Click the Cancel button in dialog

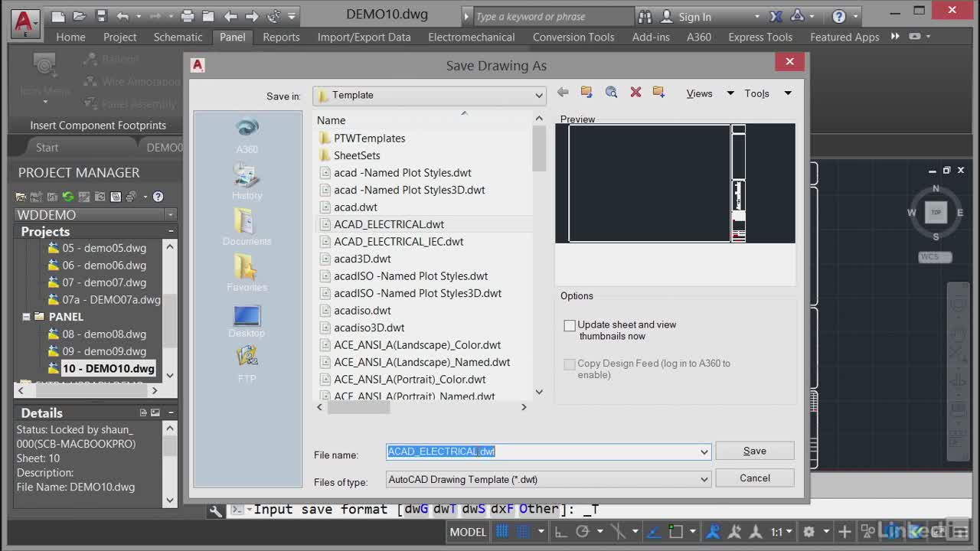(x=754, y=478)
